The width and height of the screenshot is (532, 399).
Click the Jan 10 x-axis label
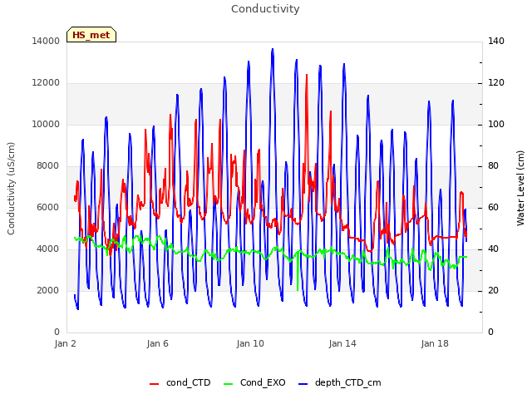pyautogui.click(x=250, y=343)
